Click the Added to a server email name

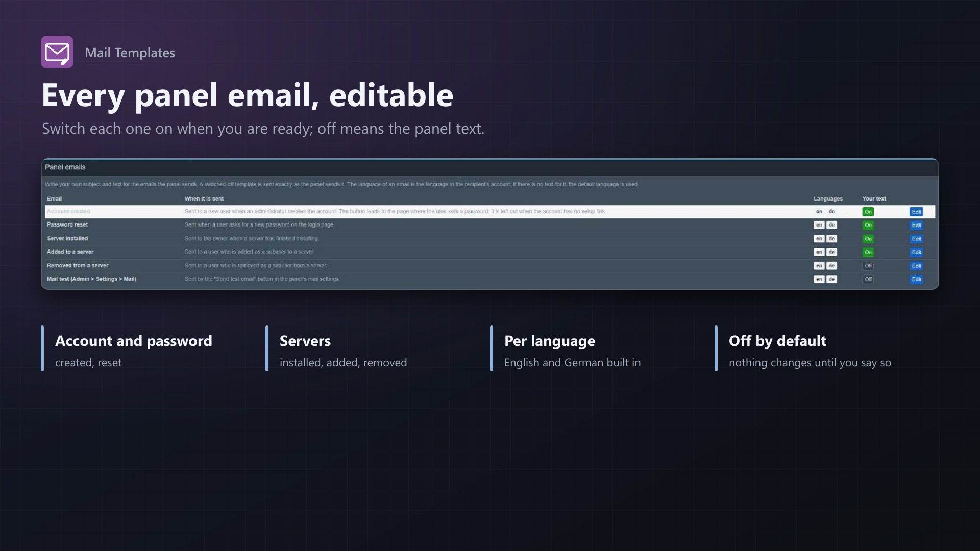pos(70,252)
